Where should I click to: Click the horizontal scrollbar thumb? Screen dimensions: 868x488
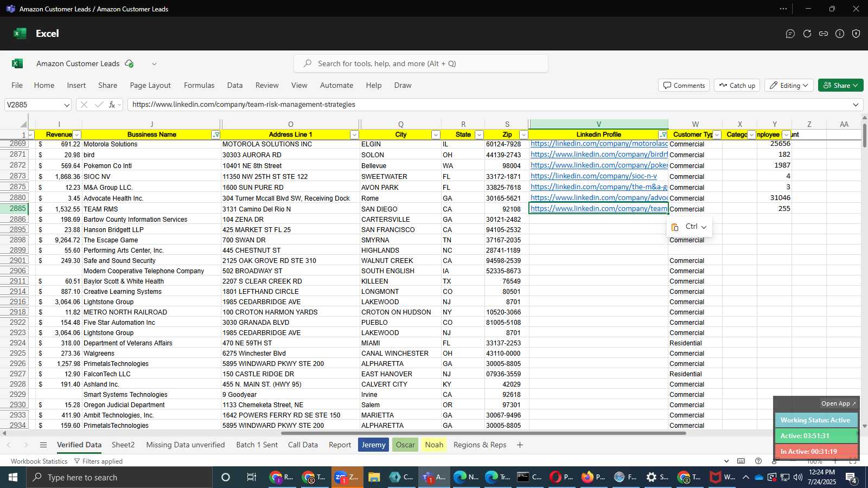click(x=483, y=433)
